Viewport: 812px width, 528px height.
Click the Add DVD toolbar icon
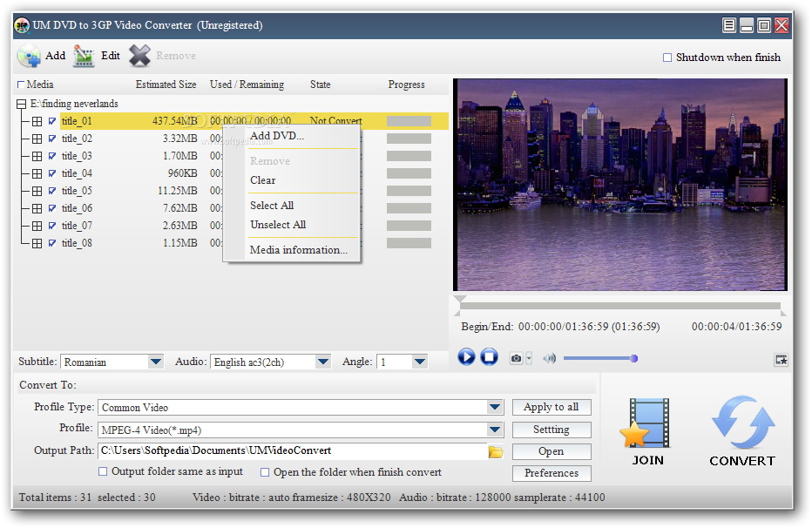[x=29, y=56]
